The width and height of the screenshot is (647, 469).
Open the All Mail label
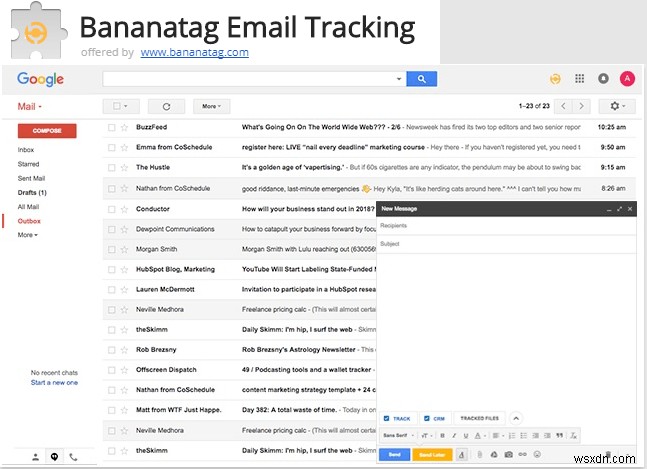point(28,207)
